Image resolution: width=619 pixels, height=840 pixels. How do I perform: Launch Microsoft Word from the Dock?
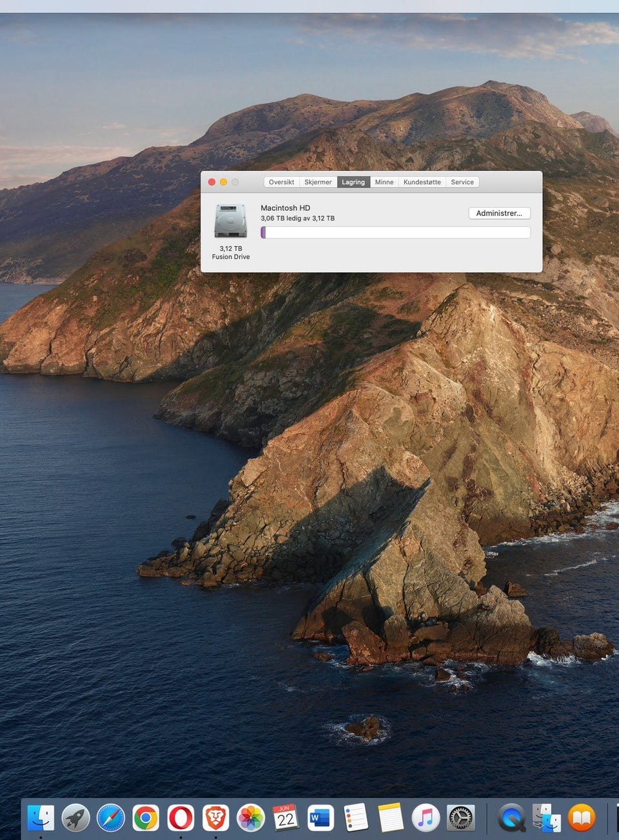pos(320,818)
